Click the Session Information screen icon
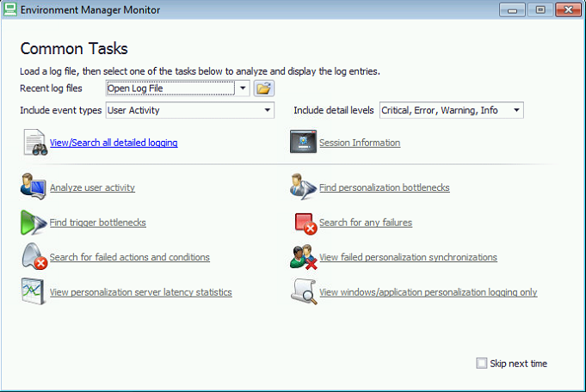 pyautogui.click(x=303, y=142)
